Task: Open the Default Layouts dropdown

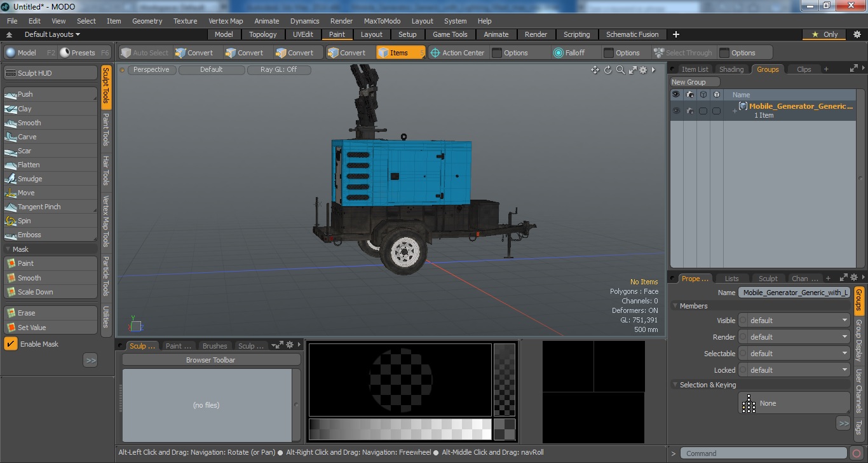Action: pyautogui.click(x=52, y=34)
